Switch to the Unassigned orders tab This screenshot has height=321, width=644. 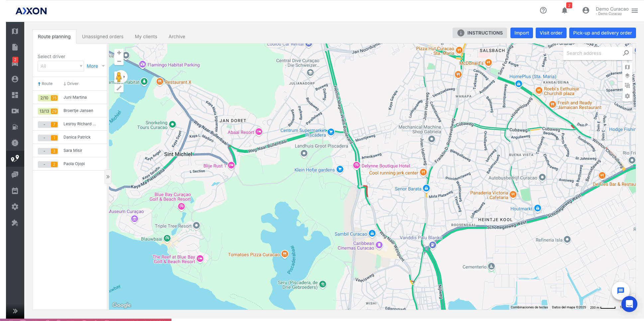click(102, 37)
